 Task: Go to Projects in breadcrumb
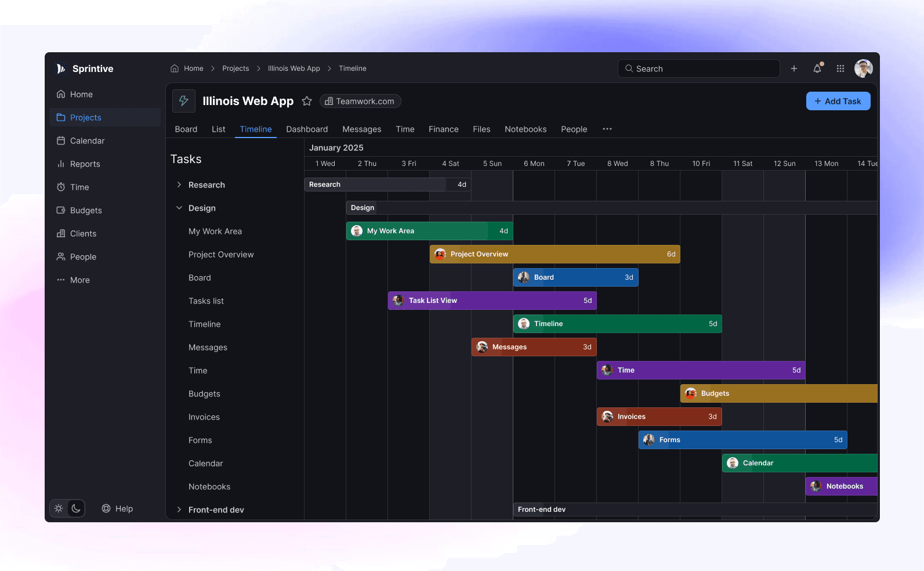235,68
